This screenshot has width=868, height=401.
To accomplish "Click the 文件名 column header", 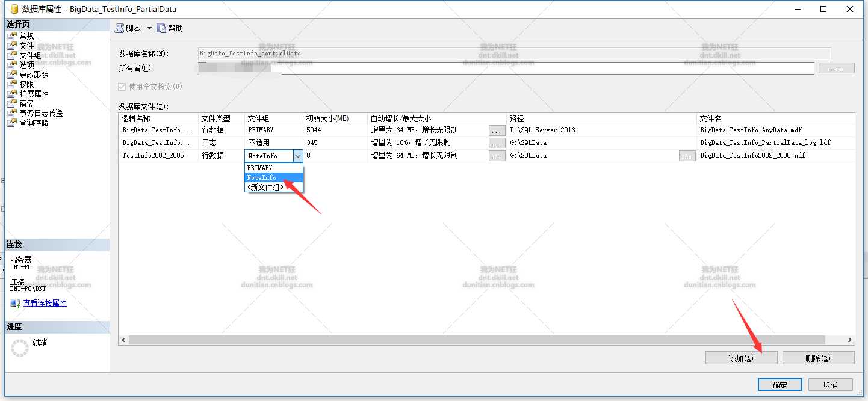I will [x=775, y=118].
